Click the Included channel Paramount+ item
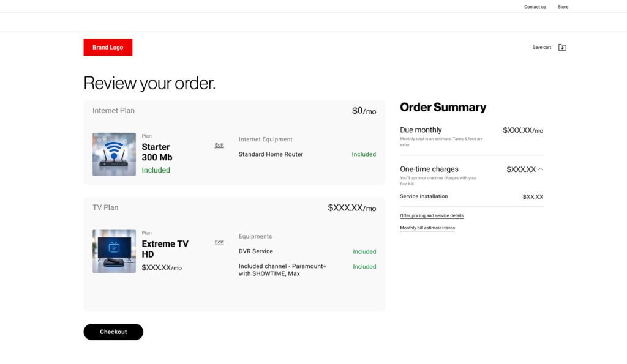 tap(282, 270)
